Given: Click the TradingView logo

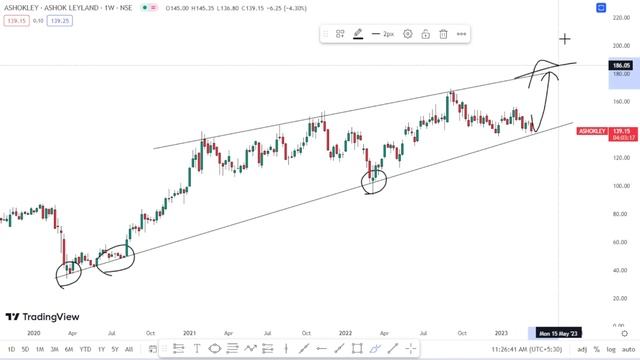Looking at the screenshot, I should (42, 317).
